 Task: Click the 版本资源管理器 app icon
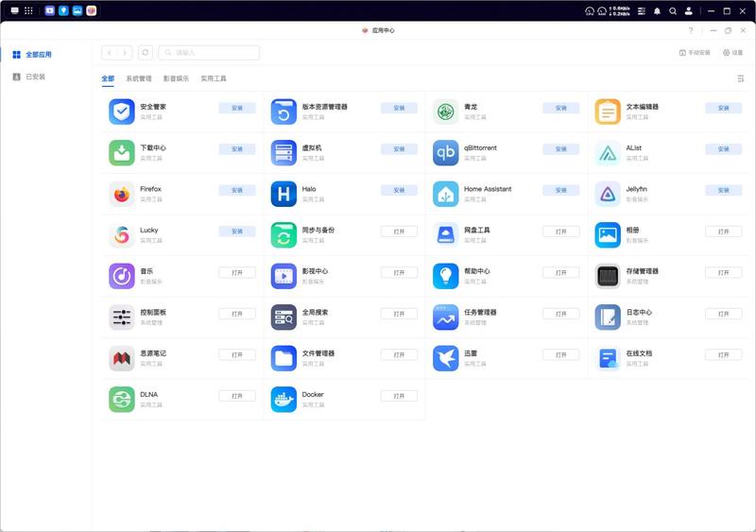[x=283, y=112]
